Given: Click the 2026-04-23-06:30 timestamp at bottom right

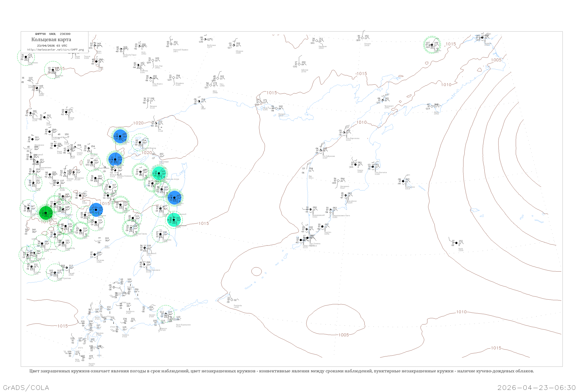Looking at the screenshot, I should coord(536,387).
